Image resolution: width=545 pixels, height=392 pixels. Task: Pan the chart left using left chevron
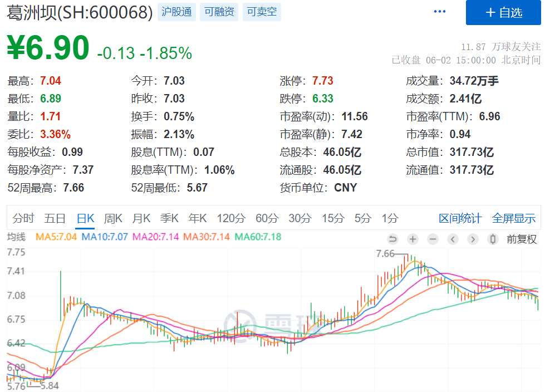(x=451, y=239)
